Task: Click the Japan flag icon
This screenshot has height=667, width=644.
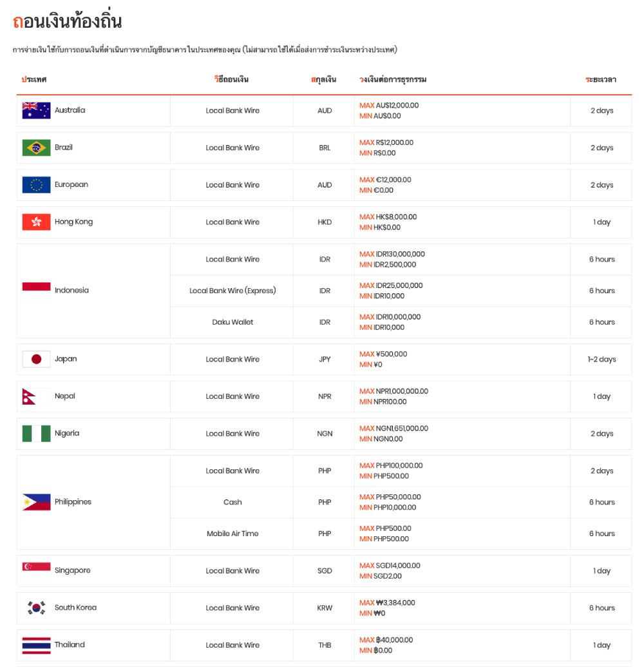Action: coord(36,359)
